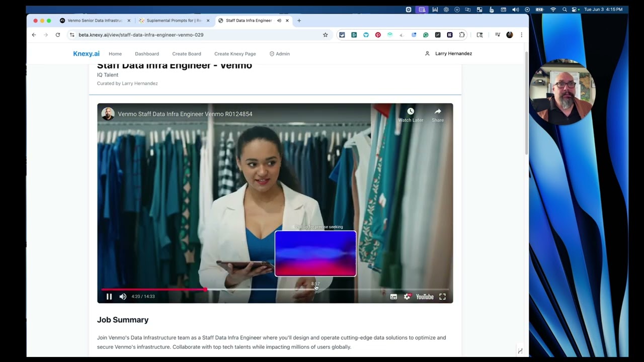Close the Staff Data Infra Engineer tab
644x362 pixels.
pyautogui.click(x=287, y=21)
